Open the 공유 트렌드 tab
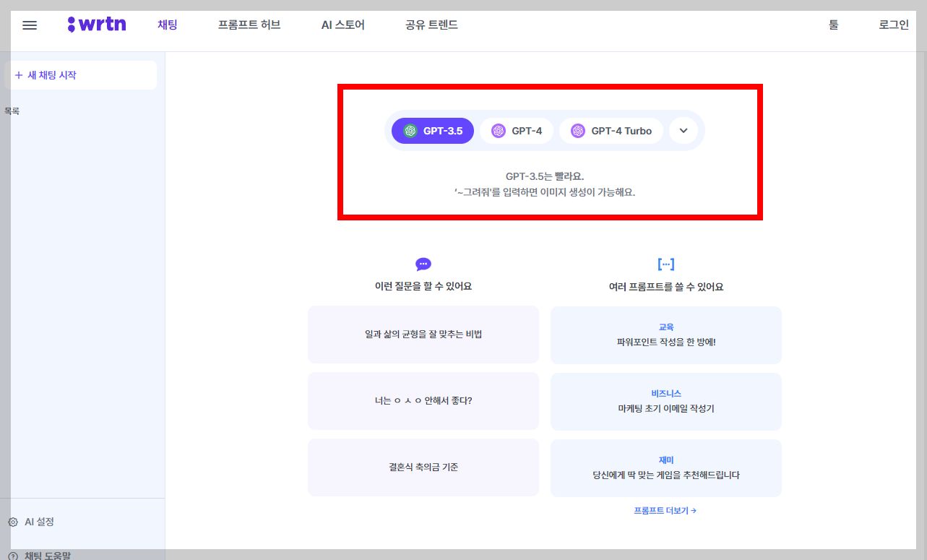The image size is (927, 560). [x=432, y=25]
